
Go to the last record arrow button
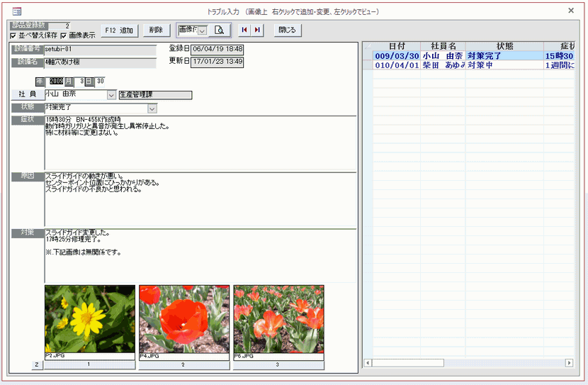257,30
